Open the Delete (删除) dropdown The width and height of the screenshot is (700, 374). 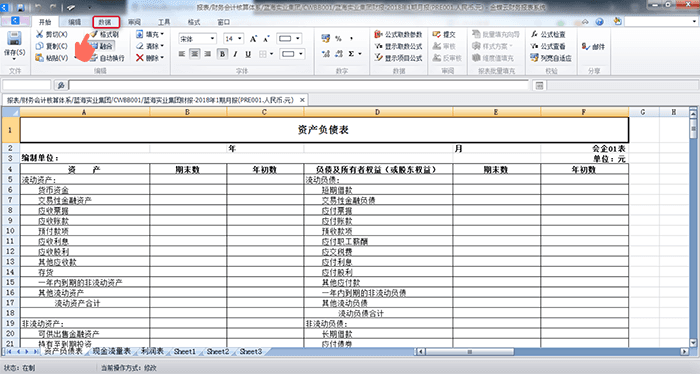pyautogui.click(x=150, y=58)
